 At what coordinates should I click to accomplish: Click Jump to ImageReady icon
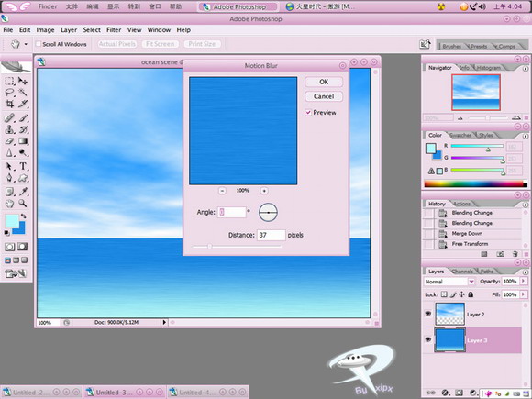tap(15, 273)
